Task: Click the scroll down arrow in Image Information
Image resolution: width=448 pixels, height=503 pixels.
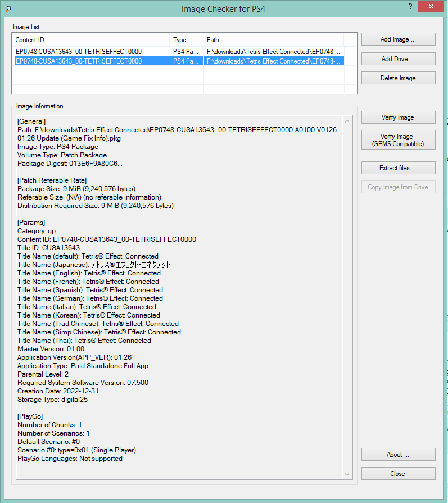Action: point(347,474)
